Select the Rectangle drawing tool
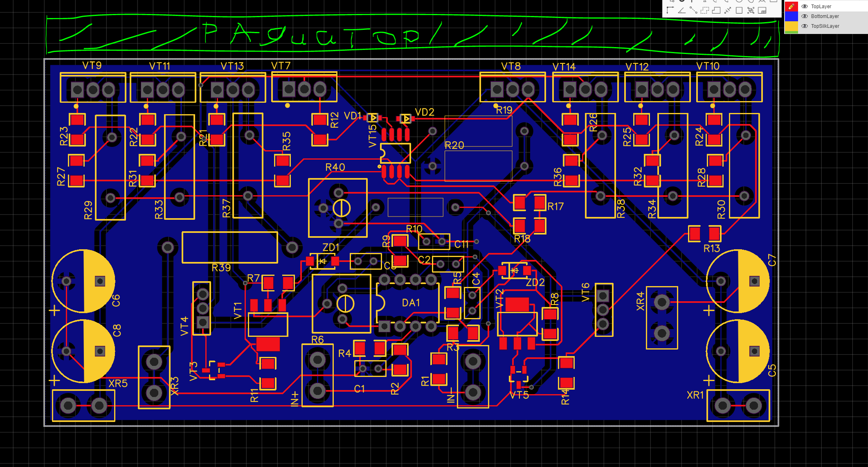 tap(739, 10)
